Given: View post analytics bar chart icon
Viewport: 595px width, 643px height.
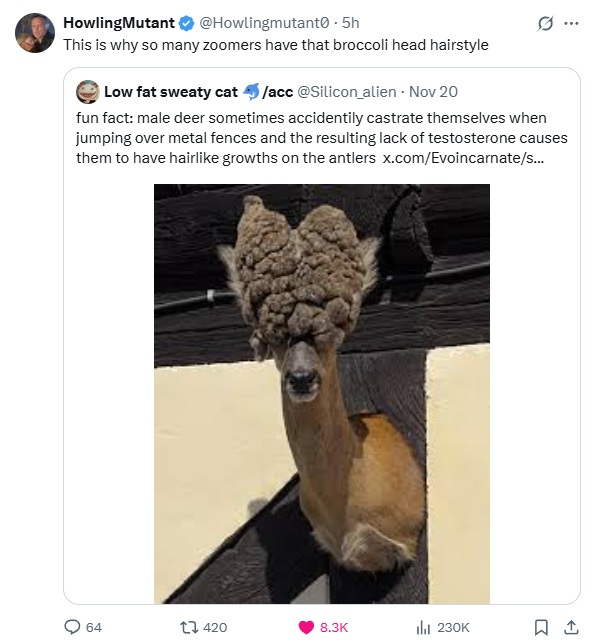Looking at the screenshot, I should [423, 627].
